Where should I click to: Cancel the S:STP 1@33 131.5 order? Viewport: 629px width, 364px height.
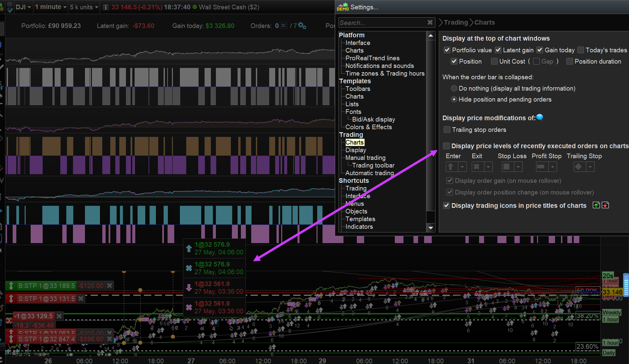point(81,299)
